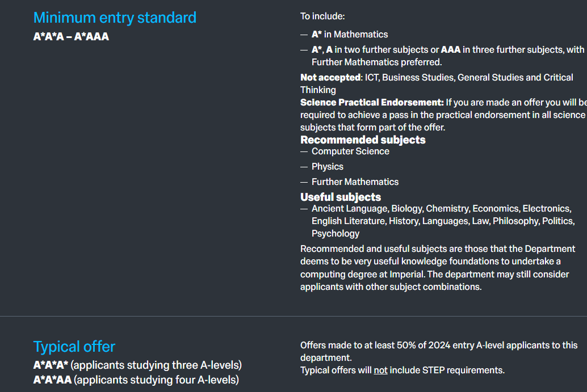This screenshot has height=392, width=587.
Task: Click the 'Computer Science' list item
Action: pyautogui.click(x=350, y=151)
